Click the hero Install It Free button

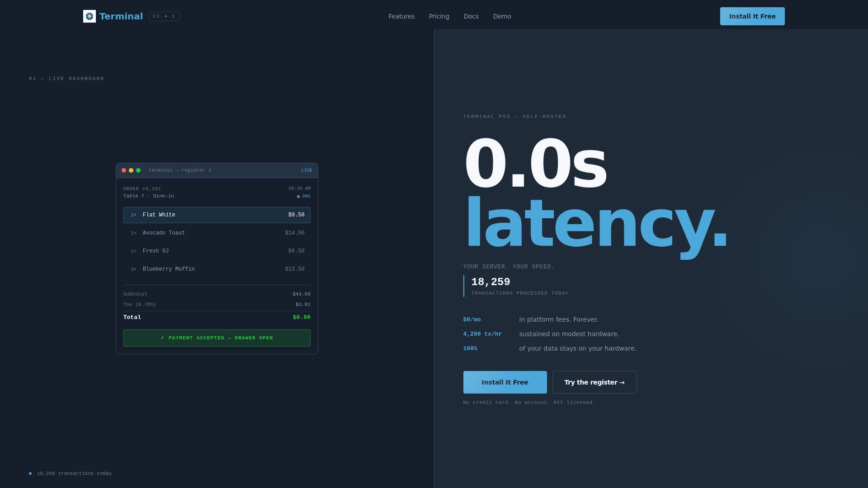pyautogui.click(x=505, y=382)
